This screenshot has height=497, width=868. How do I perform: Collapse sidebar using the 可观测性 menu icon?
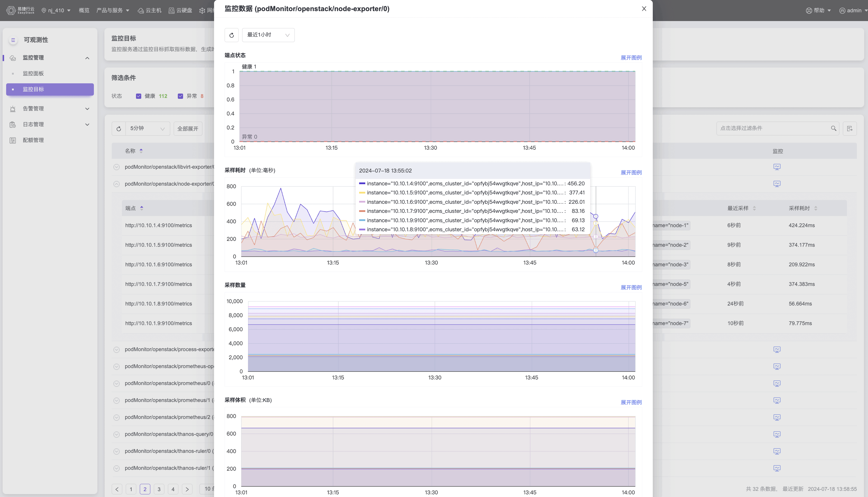coord(13,40)
